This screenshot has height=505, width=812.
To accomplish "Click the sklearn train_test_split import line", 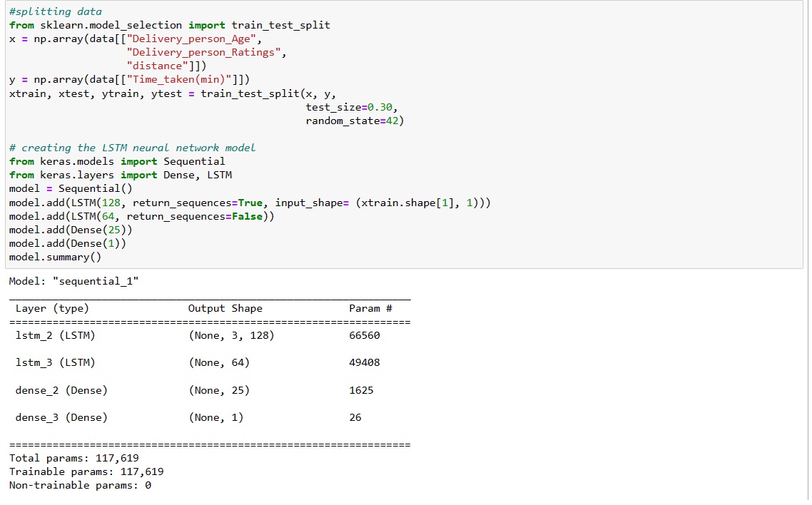I will tap(169, 26).
